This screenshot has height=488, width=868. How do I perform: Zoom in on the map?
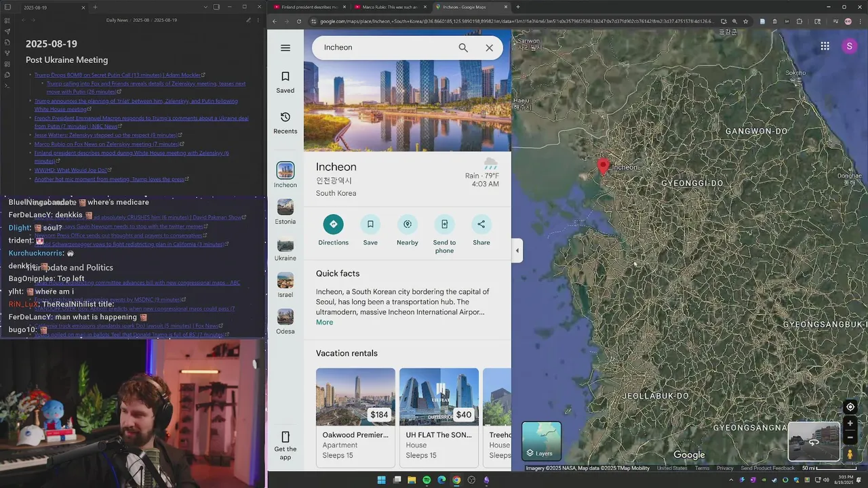click(850, 424)
